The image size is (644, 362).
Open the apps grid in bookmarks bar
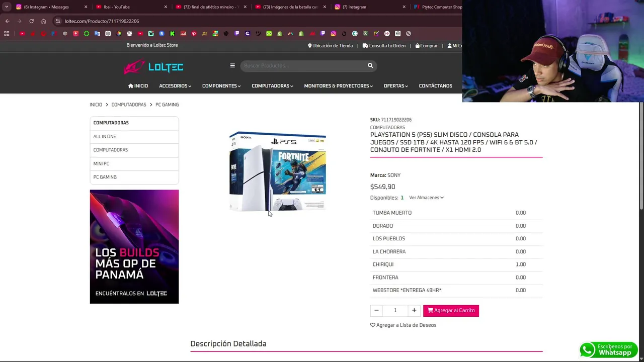pyautogui.click(x=7, y=34)
